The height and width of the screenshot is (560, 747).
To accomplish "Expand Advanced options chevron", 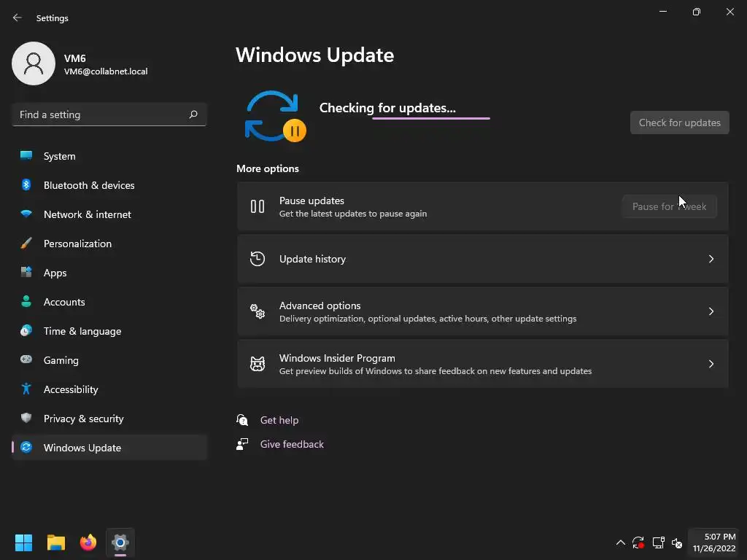I will tap(711, 311).
